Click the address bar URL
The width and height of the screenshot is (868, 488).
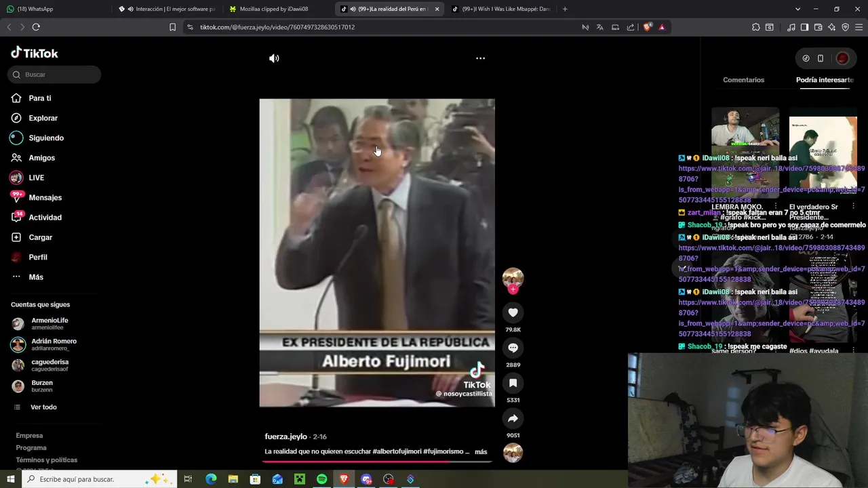tap(277, 27)
